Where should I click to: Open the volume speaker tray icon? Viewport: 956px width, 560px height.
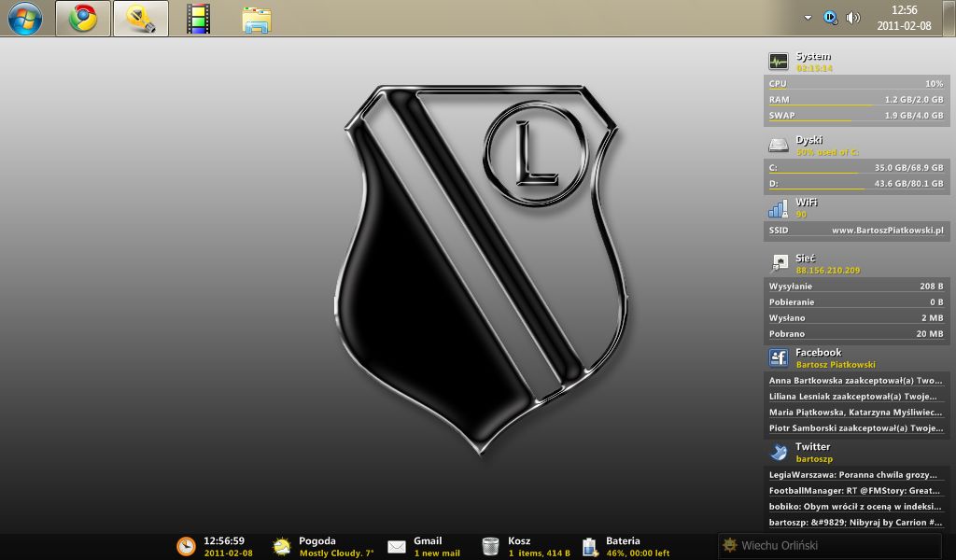click(853, 18)
